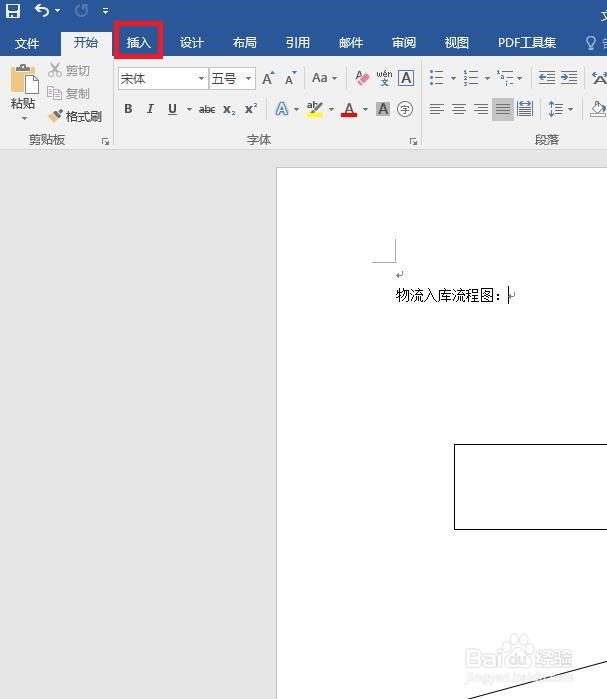The height and width of the screenshot is (699, 607).
Task: Open the highlight color dropdown arrow
Action: pos(331,109)
